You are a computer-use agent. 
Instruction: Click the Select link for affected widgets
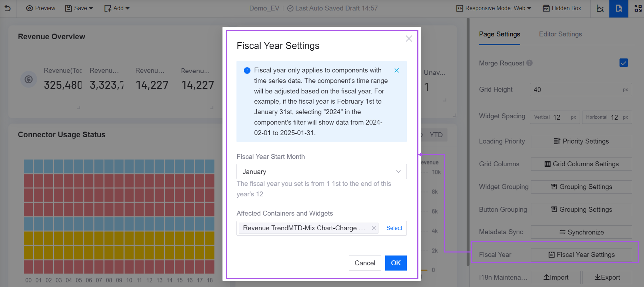[x=394, y=228]
